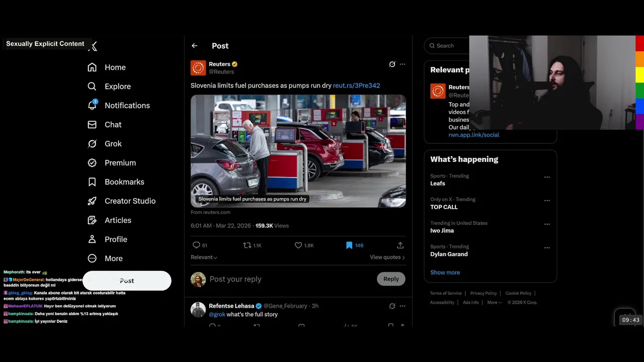Select Articles in navigation menu
644x362 pixels.
tap(118, 220)
